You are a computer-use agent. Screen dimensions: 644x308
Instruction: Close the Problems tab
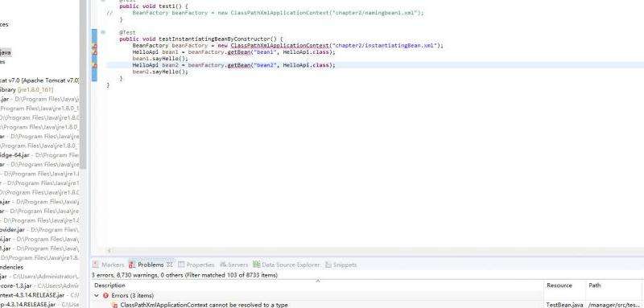169,265
